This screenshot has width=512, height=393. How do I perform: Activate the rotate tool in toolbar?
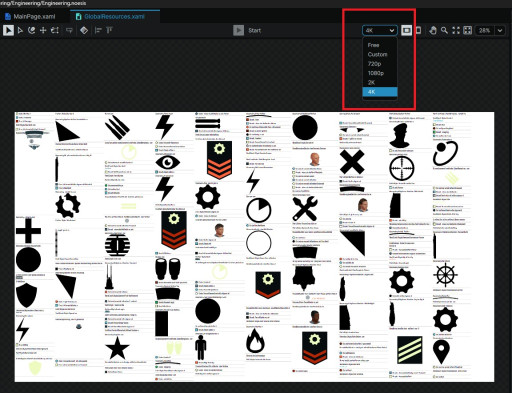pos(32,30)
